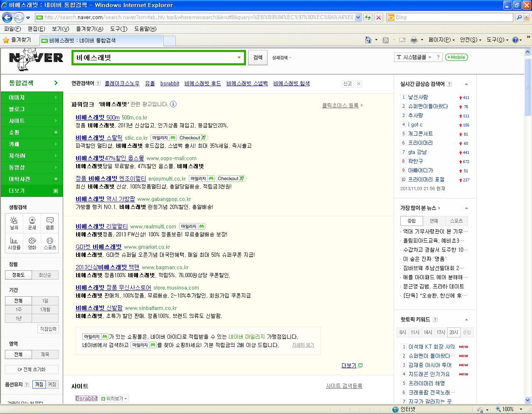Screen dimensions: 532x414
Task: Click the Read Mail icon
Action: (402, 40)
